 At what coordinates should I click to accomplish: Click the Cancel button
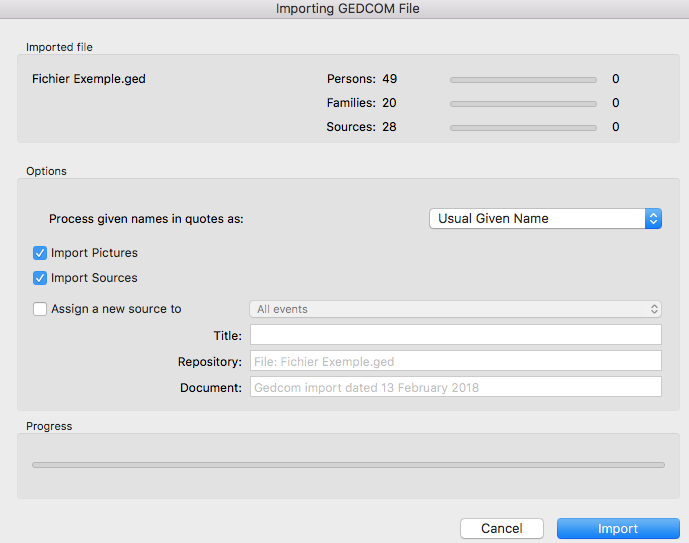[x=502, y=529]
